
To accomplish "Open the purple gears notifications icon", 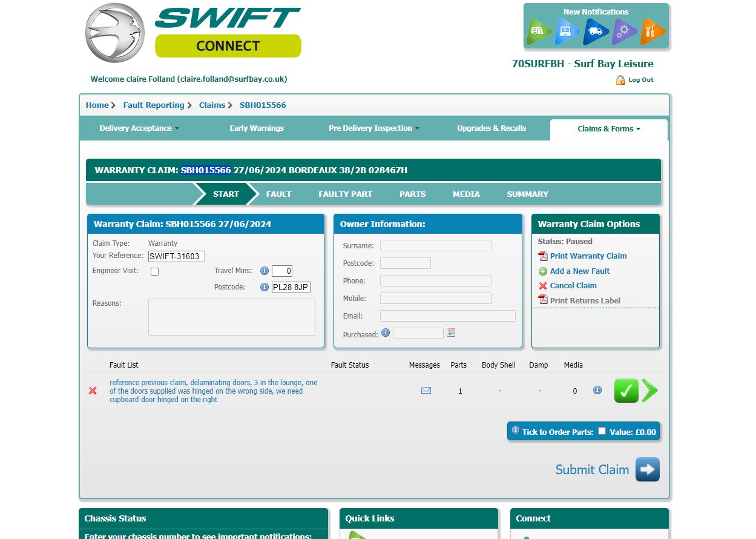I will pos(624,31).
